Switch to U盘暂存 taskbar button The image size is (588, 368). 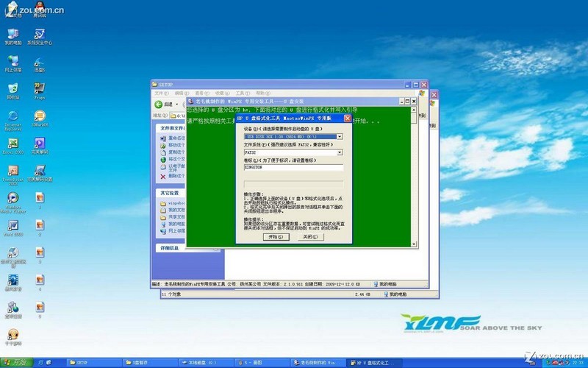[150, 363]
